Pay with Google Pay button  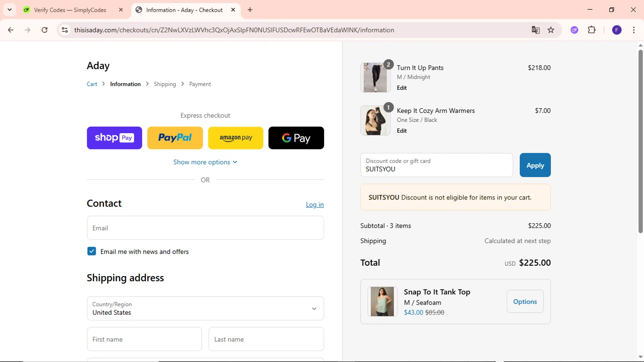pyautogui.click(x=296, y=138)
